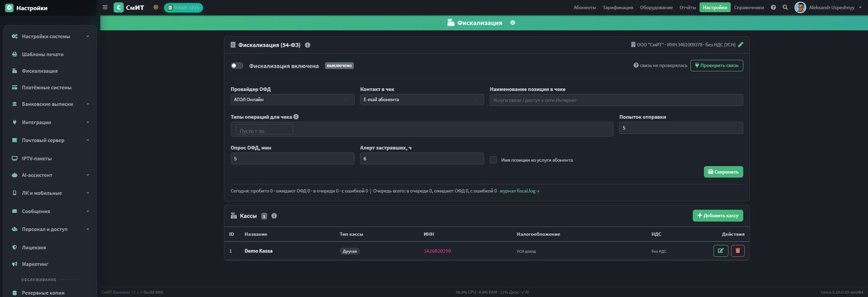
Task: Click Маркетинг megaphone icon
Action: point(14,264)
